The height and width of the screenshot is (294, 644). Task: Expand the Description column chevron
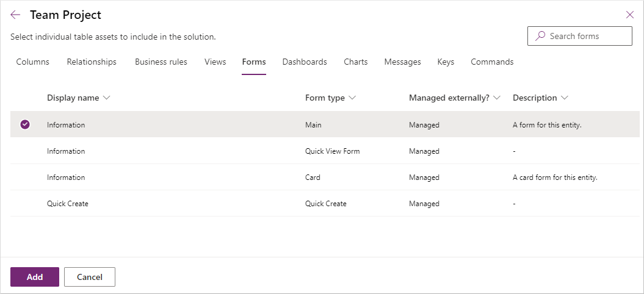564,98
